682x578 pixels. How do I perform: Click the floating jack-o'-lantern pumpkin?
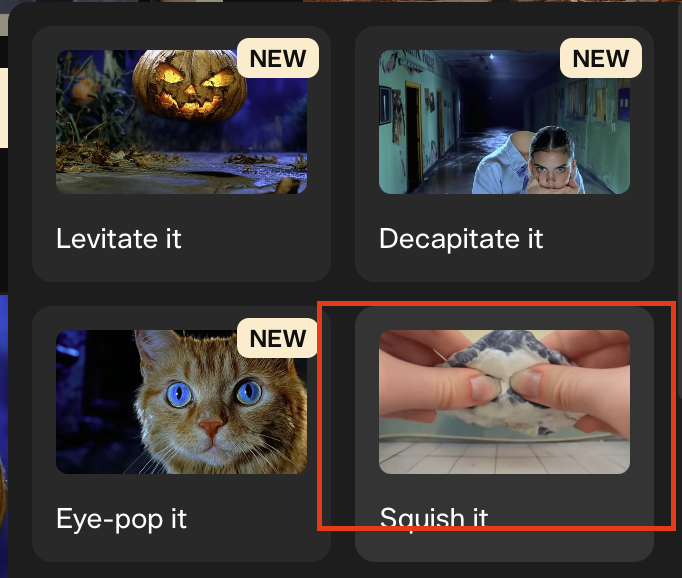(x=190, y=85)
